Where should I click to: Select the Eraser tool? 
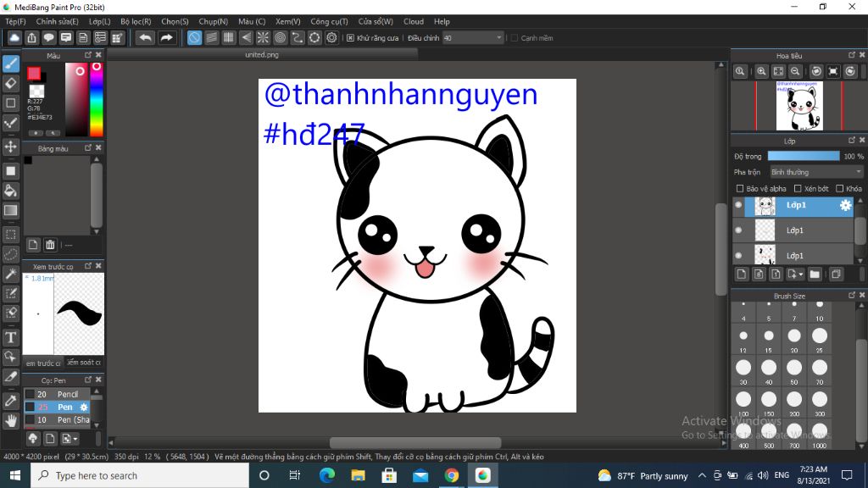tap(10, 84)
